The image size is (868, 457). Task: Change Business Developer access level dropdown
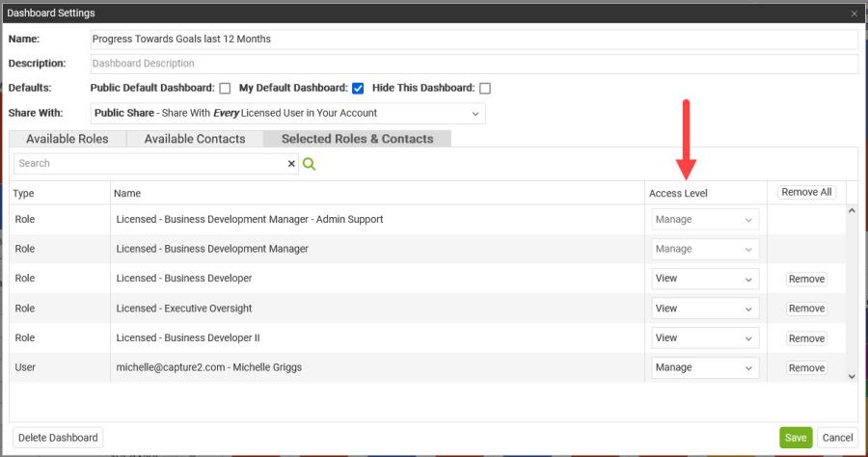tap(705, 279)
